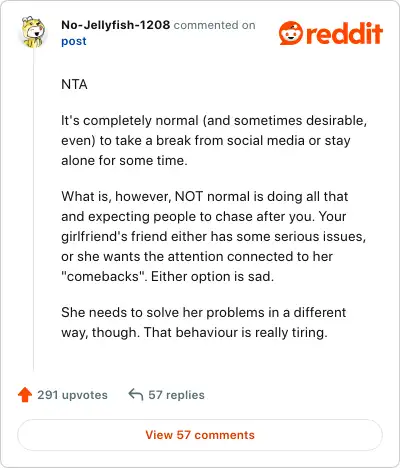Click the paragraph starting "She needs to solve"
The image size is (400, 468).
[204, 322]
